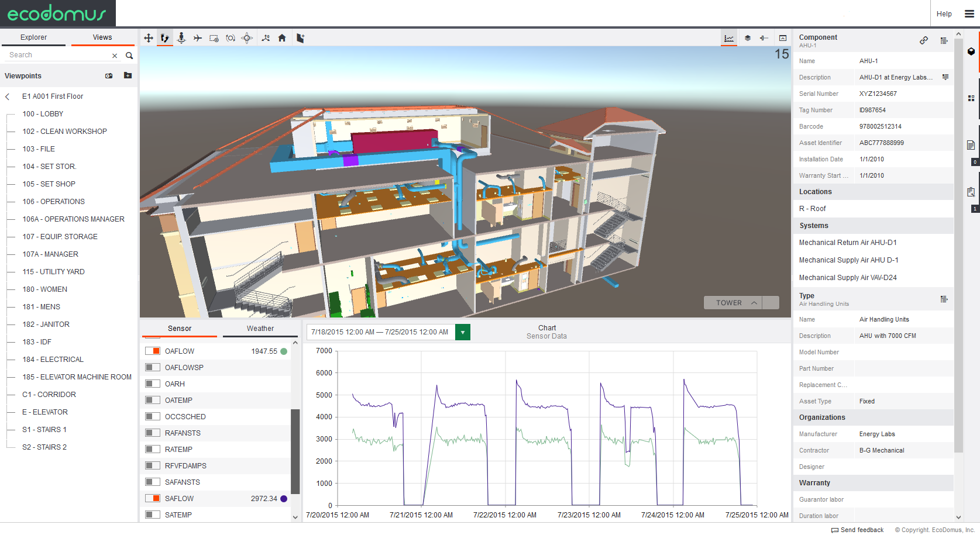The width and height of the screenshot is (980, 535).
Task: Open the layers icon in viewer toolbar
Action: click(x=748, y=38)
